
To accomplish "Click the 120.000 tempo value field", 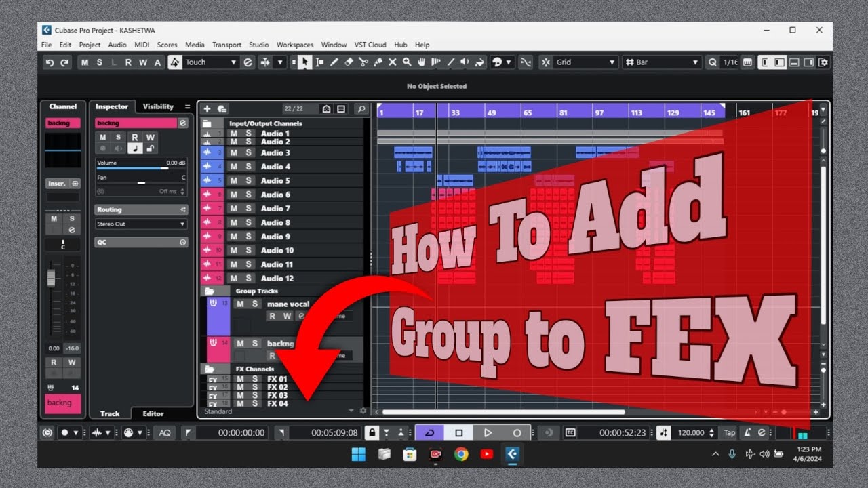I will (691, 432).
